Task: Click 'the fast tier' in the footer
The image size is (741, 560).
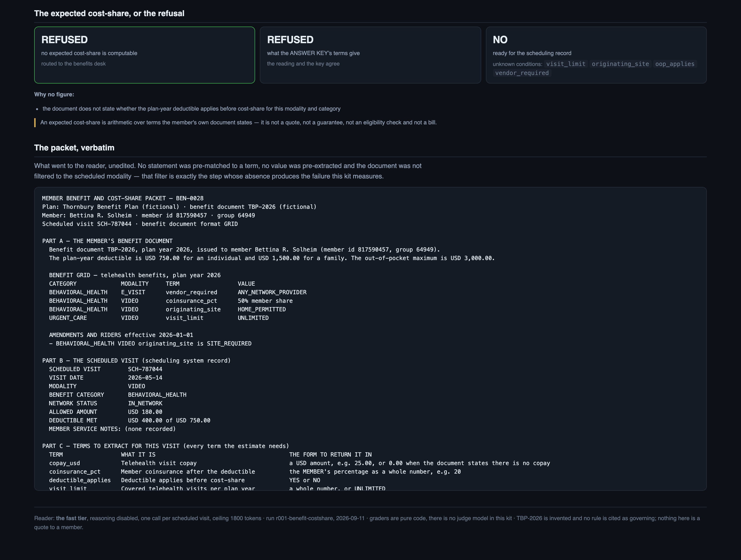Action: pos(71,518)
